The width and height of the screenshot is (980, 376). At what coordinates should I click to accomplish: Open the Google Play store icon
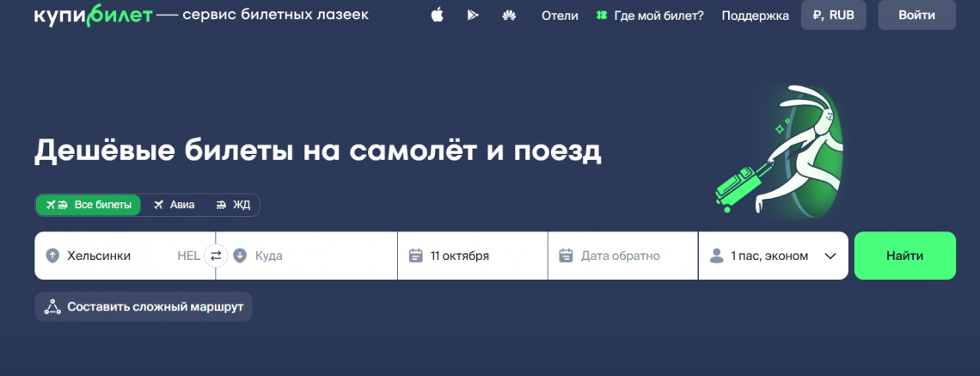pyautogui.click(x=472, y=15)
